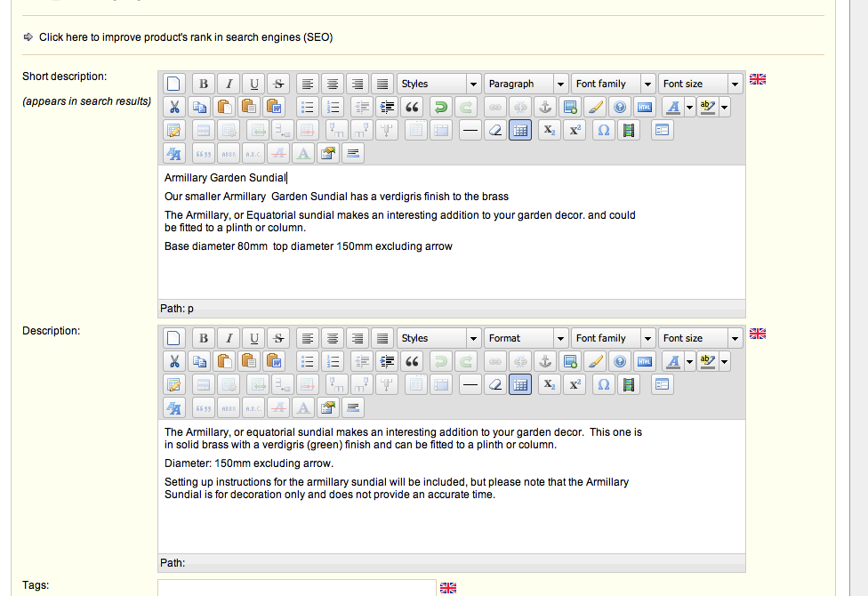Screen dimensions: 868x596
Task: Remove formatting (eraser) in Short description editor
Action: click(495, 130)
